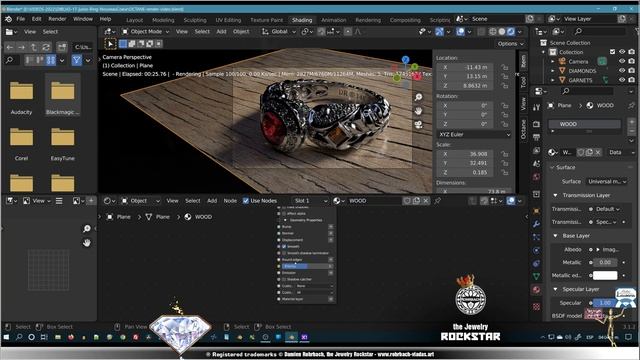Collapse the Base Layer section
The image size is (640, 360).
tap(555, 236)
